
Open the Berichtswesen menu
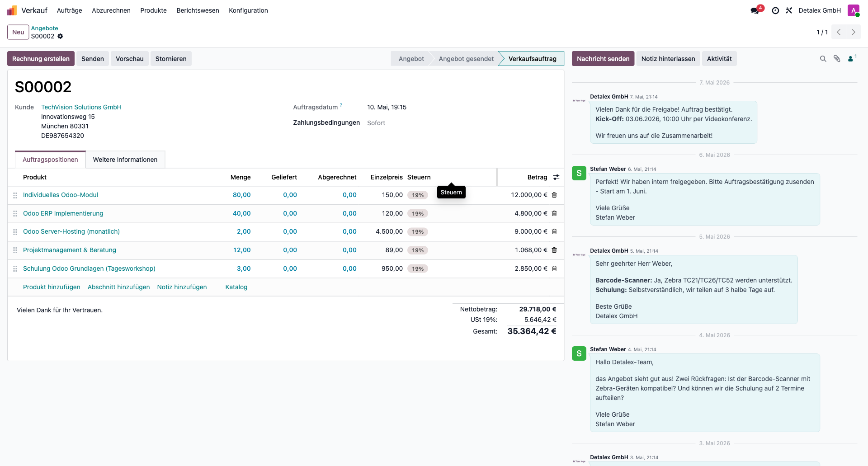198,10
